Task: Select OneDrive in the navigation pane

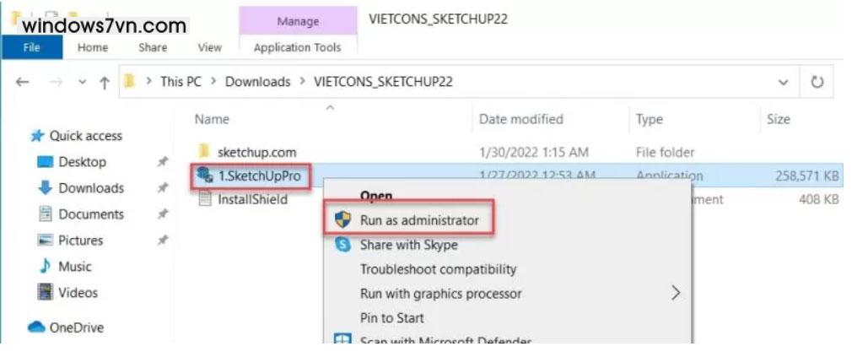Action: pos(76,327)
